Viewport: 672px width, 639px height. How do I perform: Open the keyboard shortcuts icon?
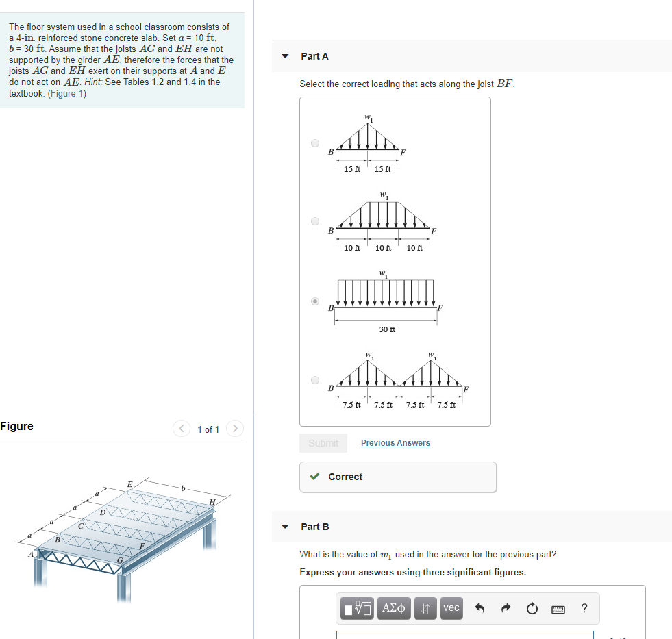coord(558,608)
